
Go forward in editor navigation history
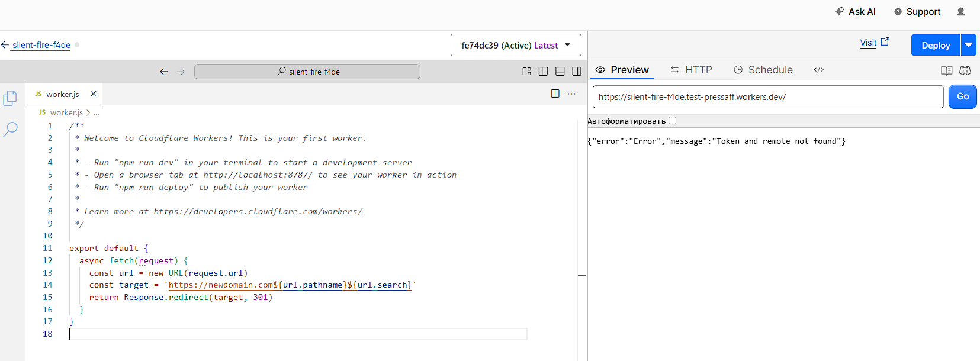click(x=181, y=72)
